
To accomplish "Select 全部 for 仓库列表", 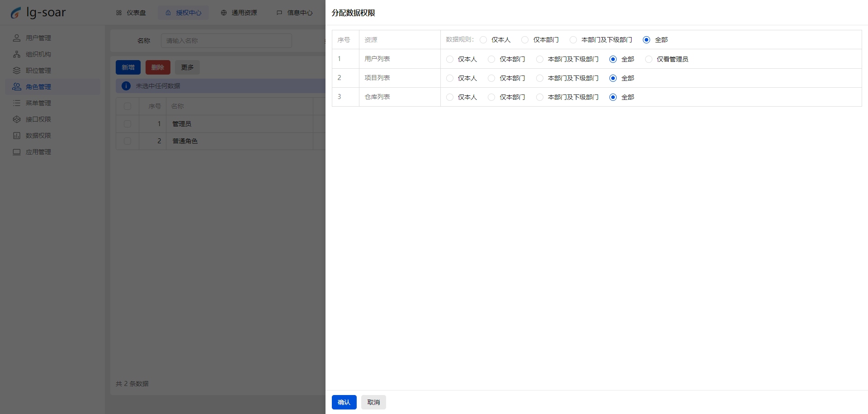I will (x=613, y=97).
